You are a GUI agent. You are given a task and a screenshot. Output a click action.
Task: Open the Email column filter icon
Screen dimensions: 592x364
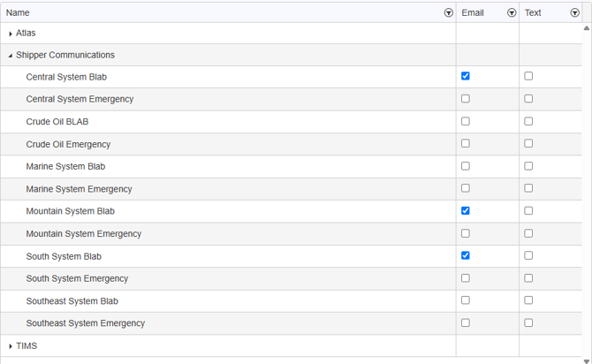(x=512, y=13)
